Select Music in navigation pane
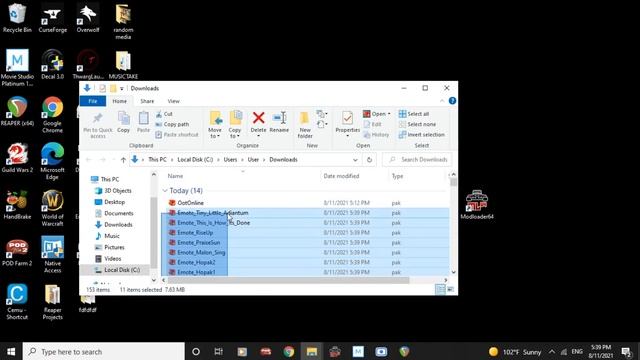Image resolution: width=640 pixels, height=360 pixels. coord(107,236)
